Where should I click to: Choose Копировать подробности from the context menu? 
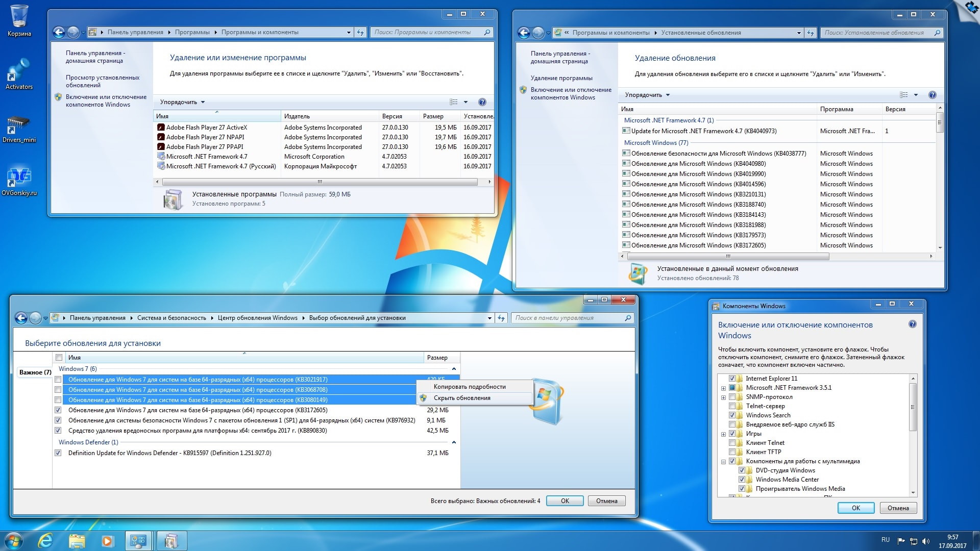(x=470, y=387)
